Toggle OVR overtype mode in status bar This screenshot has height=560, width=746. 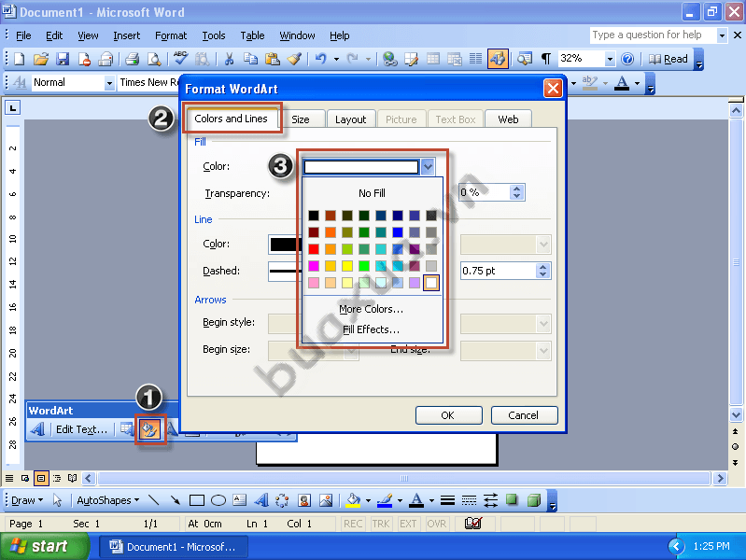436,524
